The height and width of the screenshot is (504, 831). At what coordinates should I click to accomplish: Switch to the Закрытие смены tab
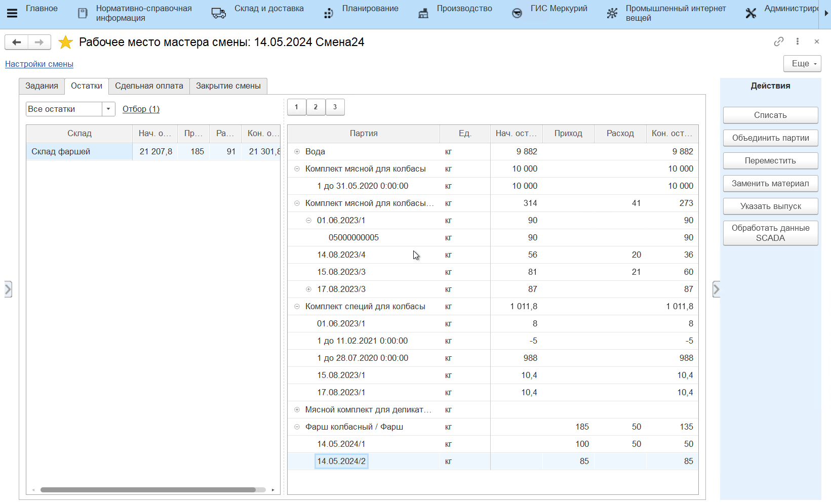coord(228,86)
